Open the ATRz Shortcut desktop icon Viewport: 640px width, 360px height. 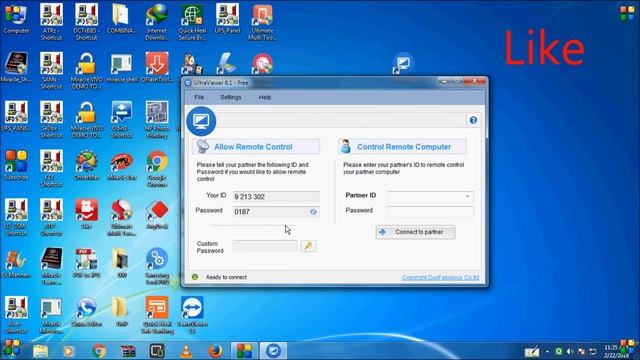pos(51,22)
